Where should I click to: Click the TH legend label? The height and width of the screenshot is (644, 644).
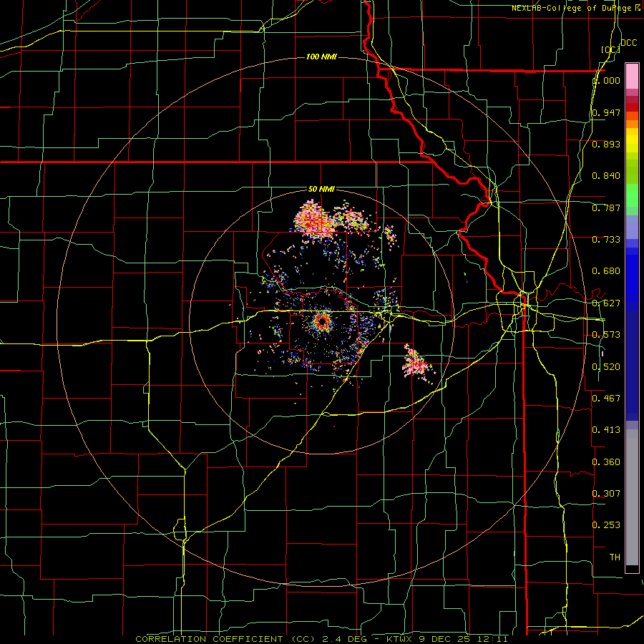tap(615, 557)
